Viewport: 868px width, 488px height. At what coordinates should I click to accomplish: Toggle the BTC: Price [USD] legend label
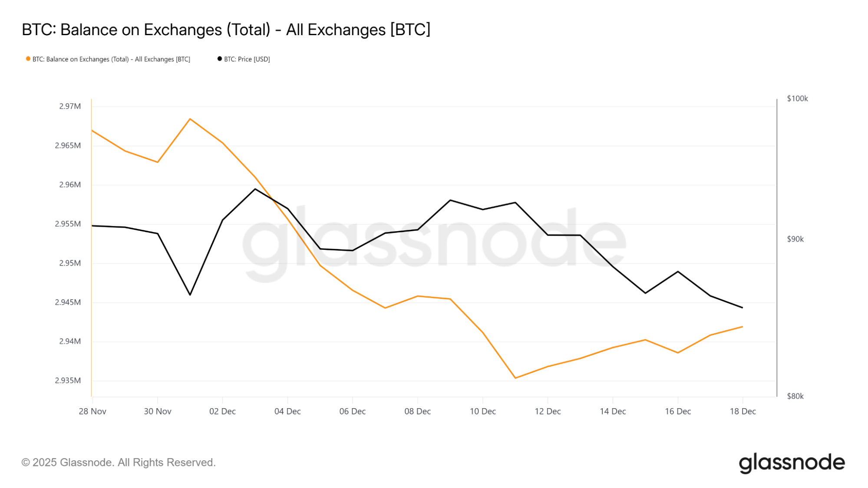point(247,59)
